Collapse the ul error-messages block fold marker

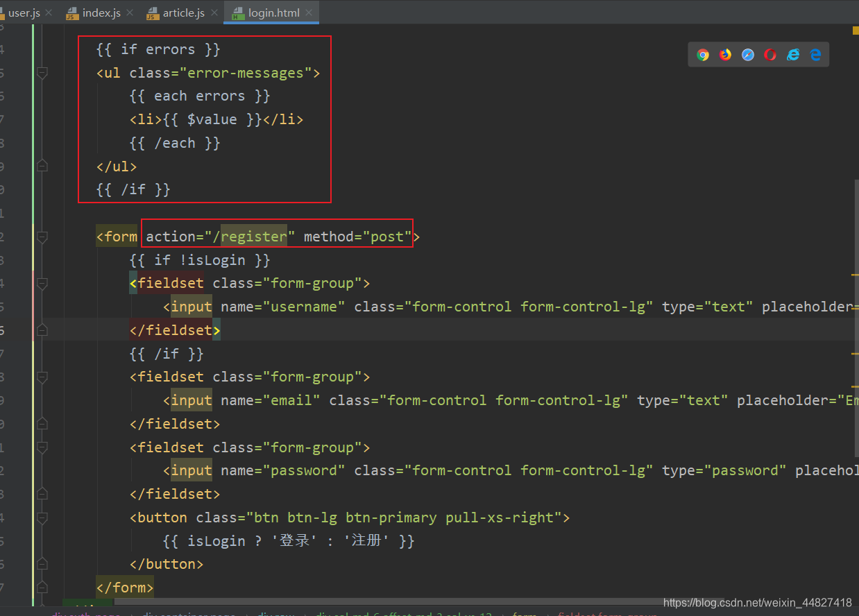coord(42,72)
